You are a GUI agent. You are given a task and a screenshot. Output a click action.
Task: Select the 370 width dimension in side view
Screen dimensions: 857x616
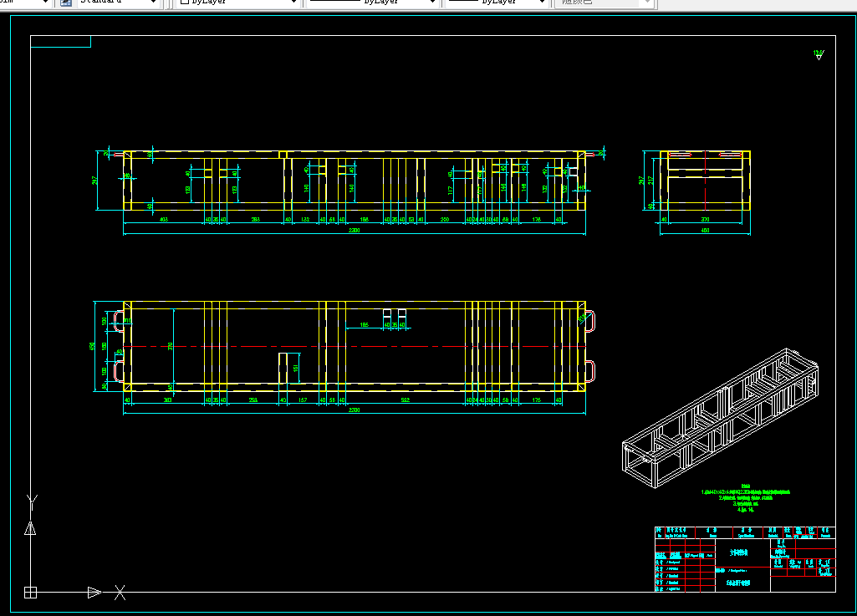pyautogui.click(x=705, y=220)
